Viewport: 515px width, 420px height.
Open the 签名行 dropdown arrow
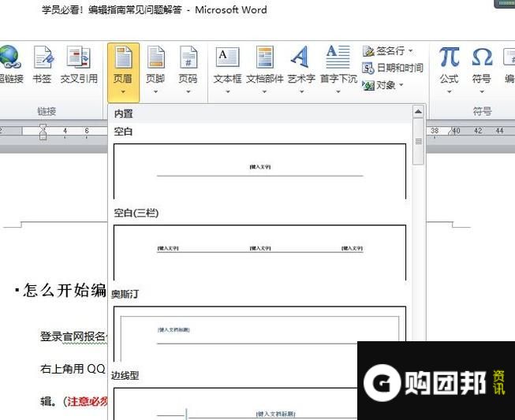tap(411, 51)
